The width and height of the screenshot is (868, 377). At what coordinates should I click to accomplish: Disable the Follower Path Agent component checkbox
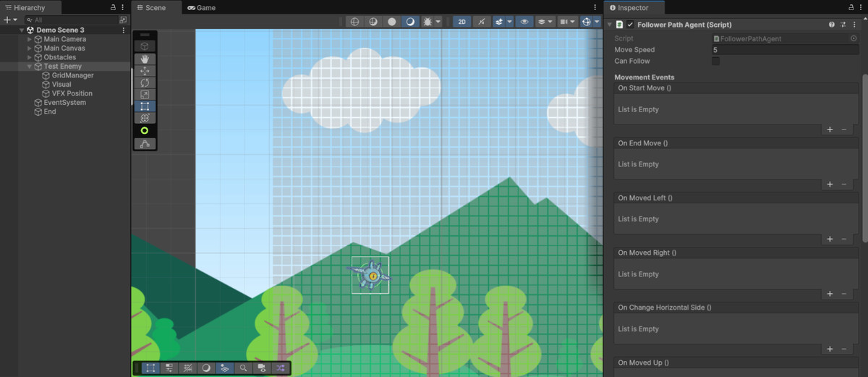click(x=630, y=25)
